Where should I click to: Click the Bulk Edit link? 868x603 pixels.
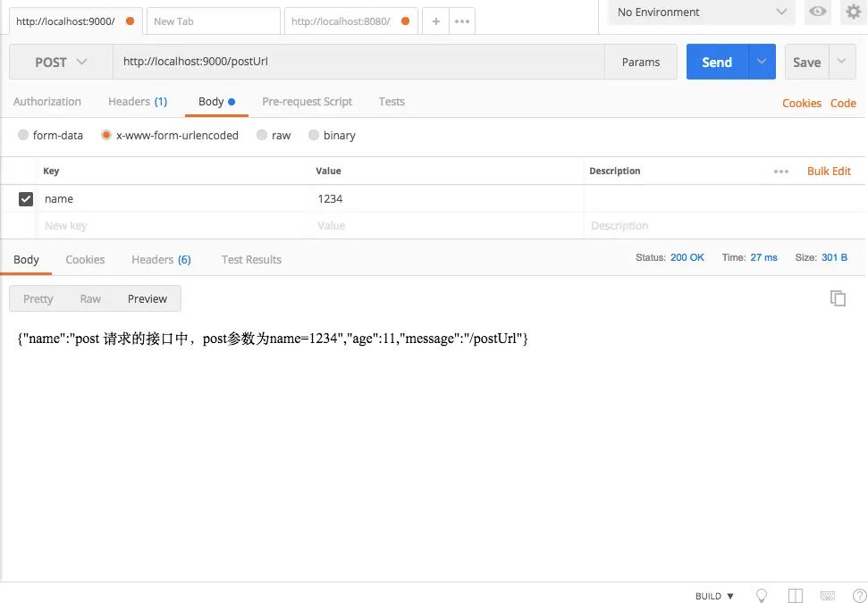pos(829,171)
